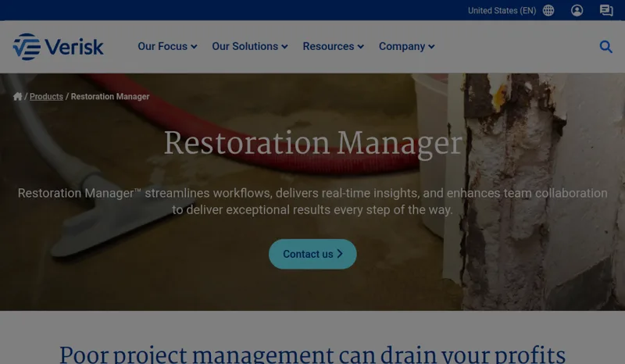Open the Products breadcrumb link
This screenshot has height=364, width=625.
[x=46, y=97]
